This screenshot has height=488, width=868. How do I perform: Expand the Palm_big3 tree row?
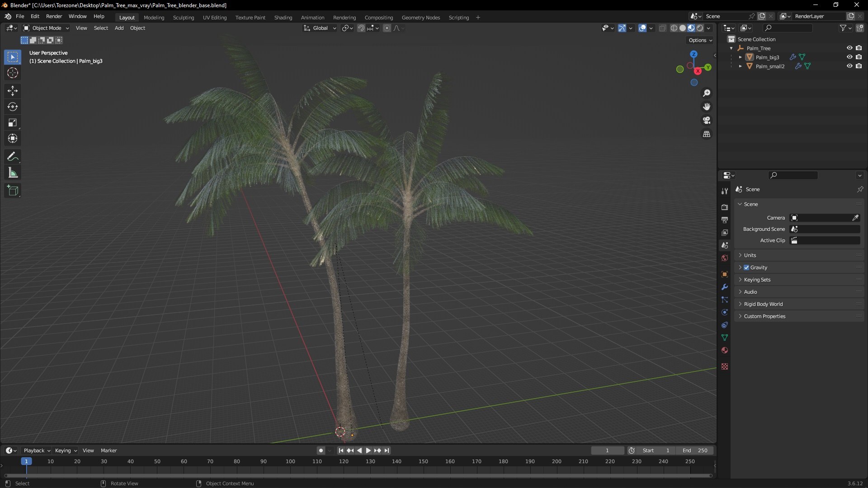pos(740,57)
